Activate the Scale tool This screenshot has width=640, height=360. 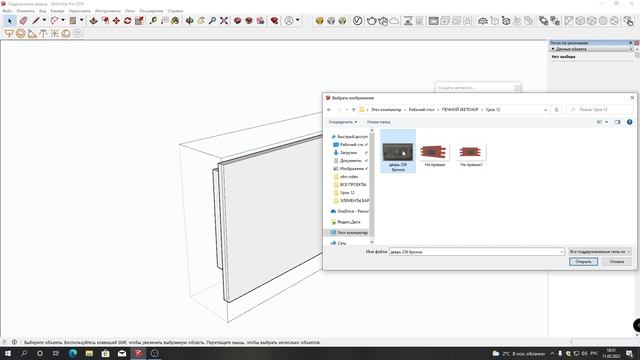click(139, 20)
